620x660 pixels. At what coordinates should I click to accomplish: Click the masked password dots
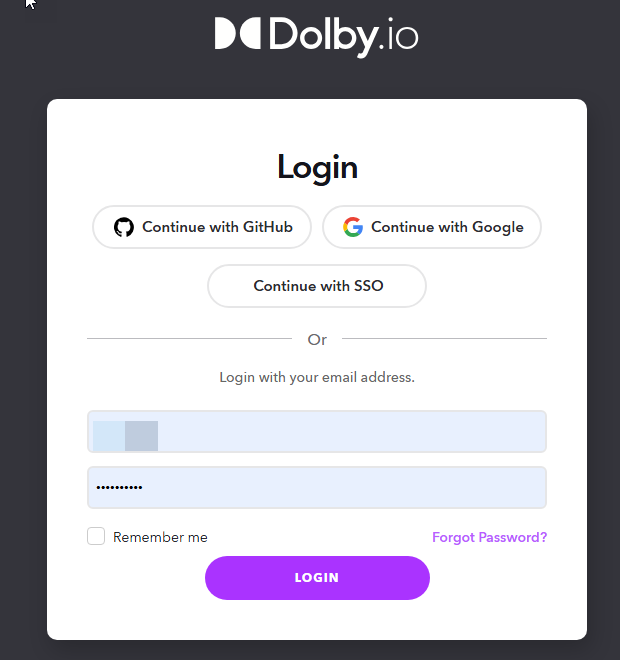tap(119, 488)
